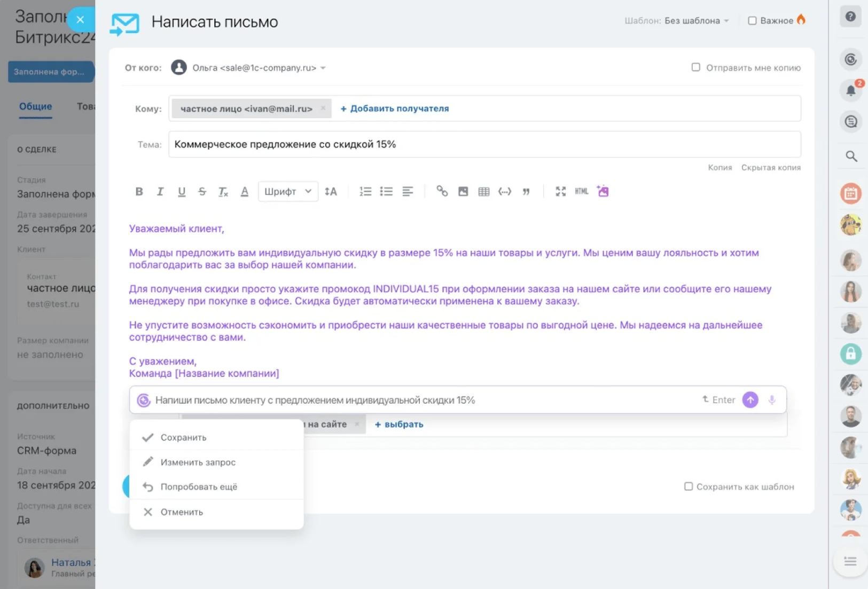Click the "Скрытая копия" link
The width and height of the screenshot is (868, 589).
[x=770, y=168]
